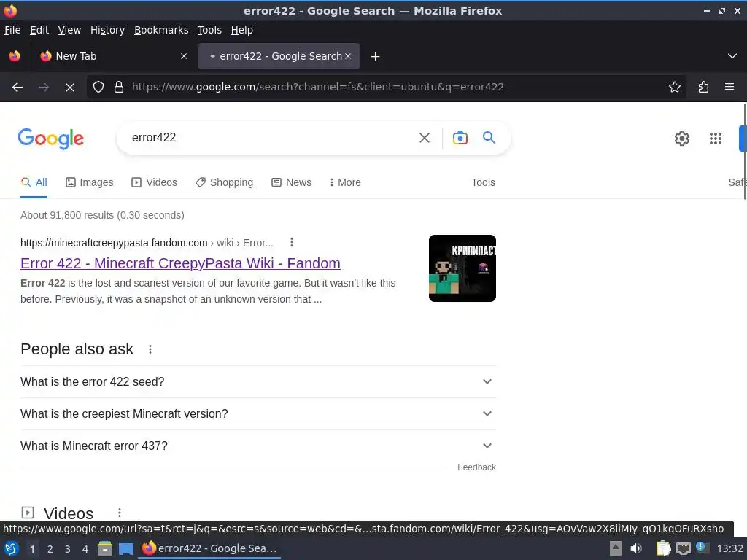Open the Google apps grid icon
The height and width of the screenshot is (560, 747).
716,139
